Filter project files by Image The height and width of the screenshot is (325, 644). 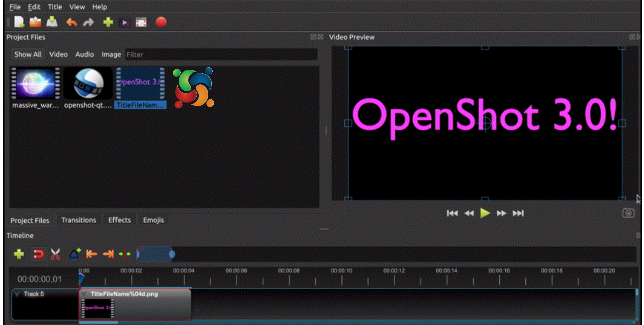(x=111, y=54)
